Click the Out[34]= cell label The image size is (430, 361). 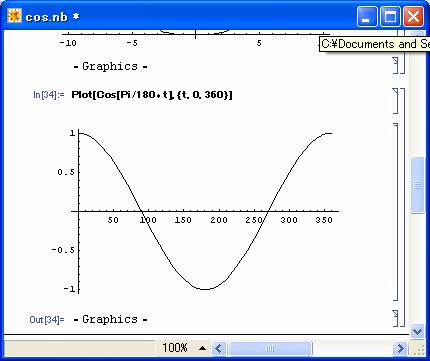coord(47,320)
